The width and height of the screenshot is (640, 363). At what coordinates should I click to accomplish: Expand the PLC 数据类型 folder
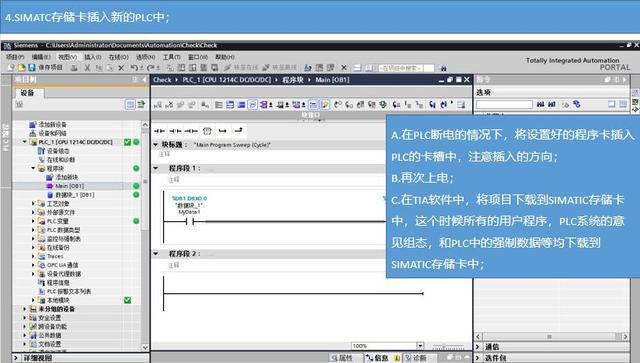click(x=33, y=230)
